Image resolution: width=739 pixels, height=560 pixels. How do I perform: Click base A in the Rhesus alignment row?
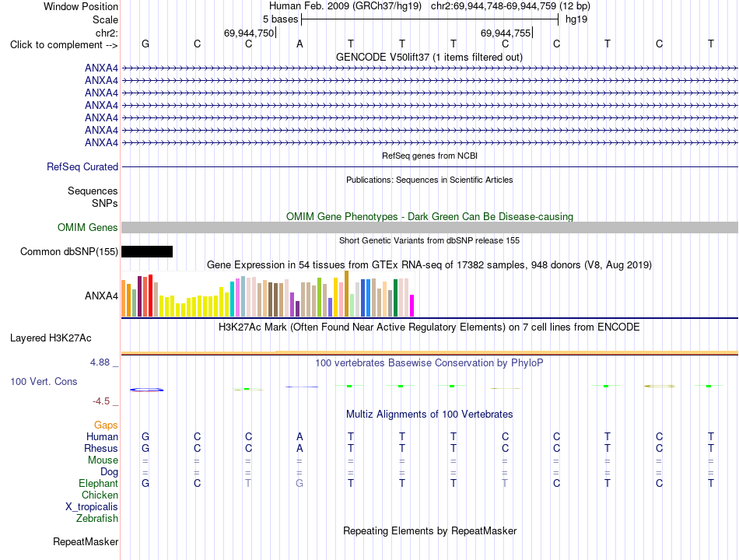tap(299, 448)
